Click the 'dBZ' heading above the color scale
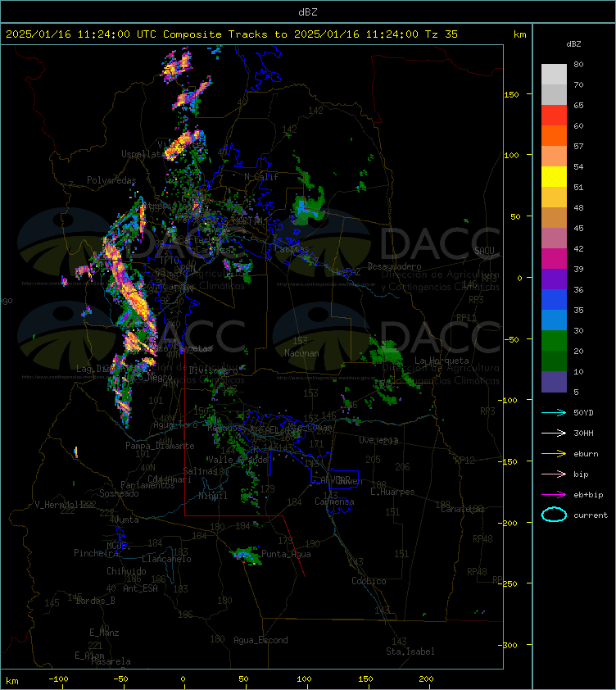This screenshot has width=616, height=690. point(573,44)
